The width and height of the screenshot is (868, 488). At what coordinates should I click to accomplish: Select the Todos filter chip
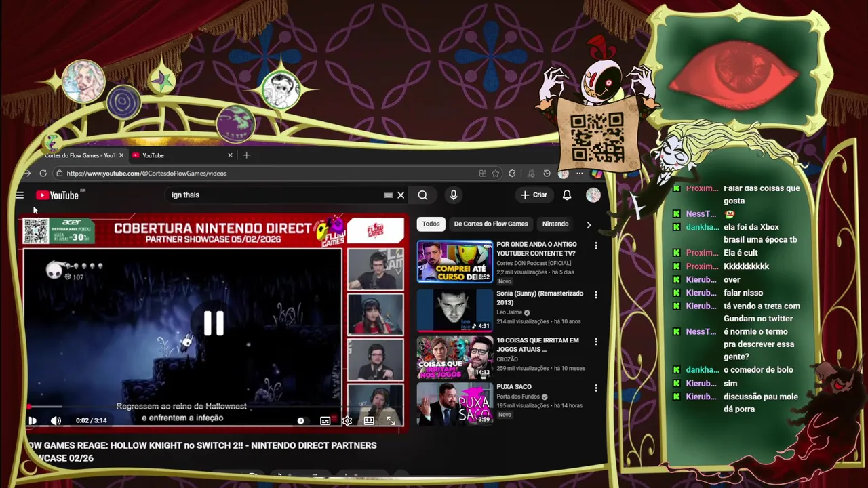(431, 224)
